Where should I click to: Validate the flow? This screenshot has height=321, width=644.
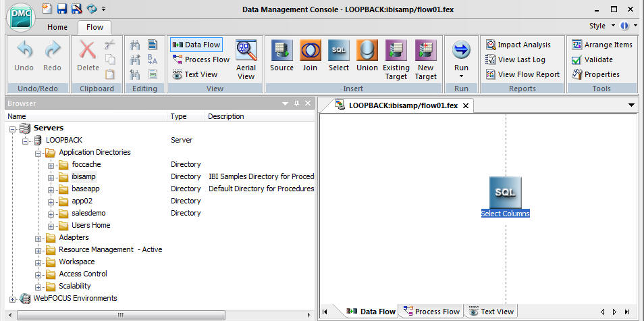(x=592, y=59)
